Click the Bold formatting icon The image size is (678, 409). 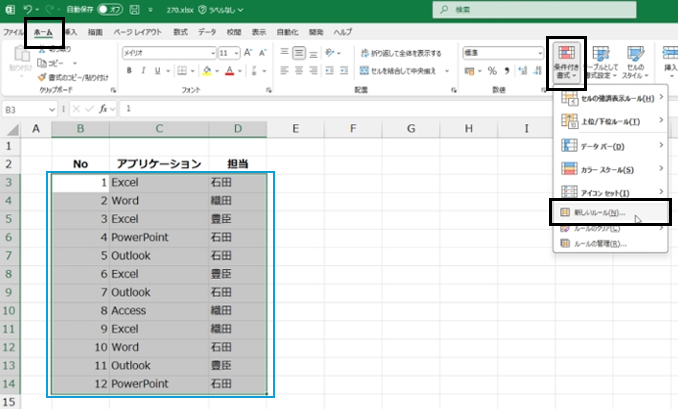pyautogui.click(x=130, y=71)
